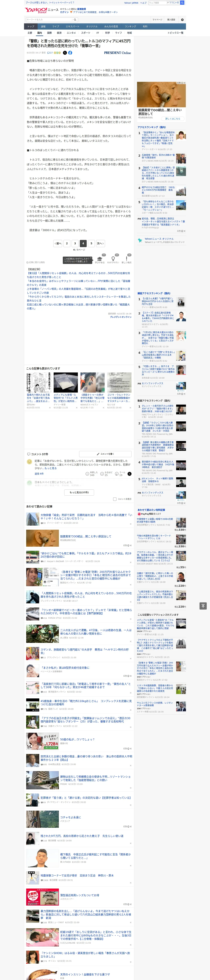
Task: Open the 速報 tab
Action: 43,26
